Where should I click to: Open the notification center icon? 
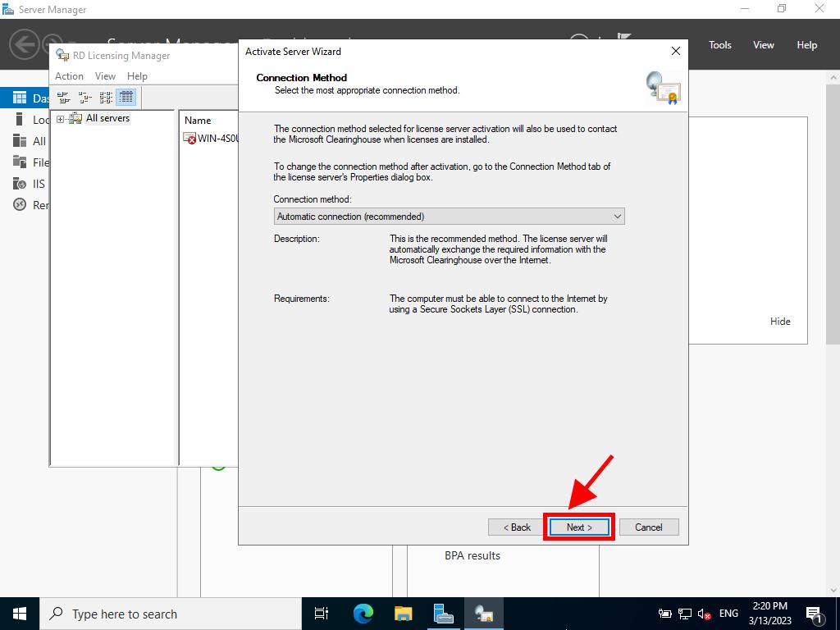(x=815, y=614)
